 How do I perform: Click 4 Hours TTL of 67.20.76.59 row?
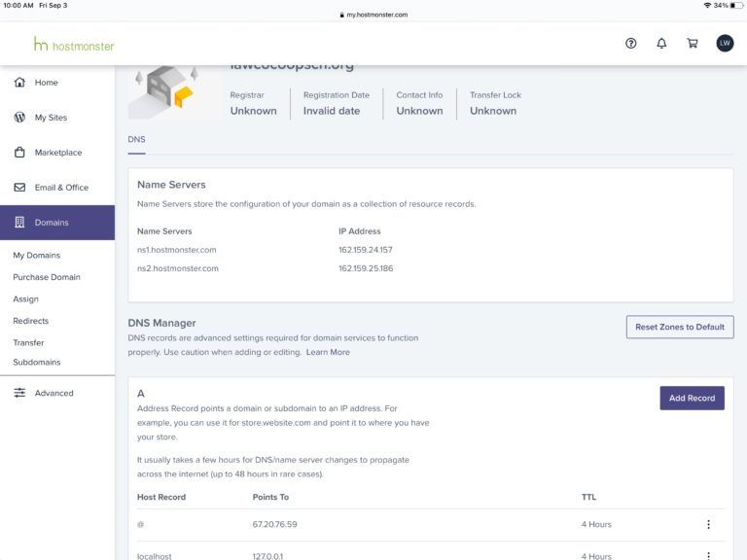point(596,524)
